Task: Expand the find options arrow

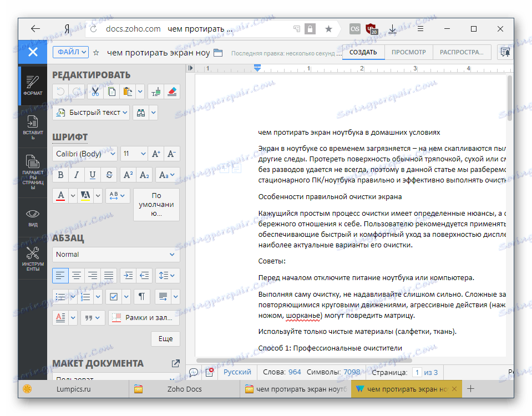Action: [x=153, y=113]
